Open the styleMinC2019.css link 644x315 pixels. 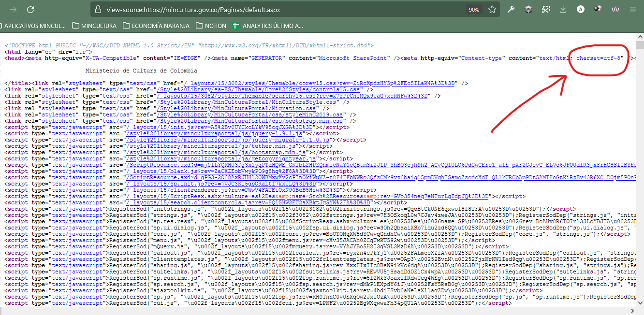pos(250,115)
